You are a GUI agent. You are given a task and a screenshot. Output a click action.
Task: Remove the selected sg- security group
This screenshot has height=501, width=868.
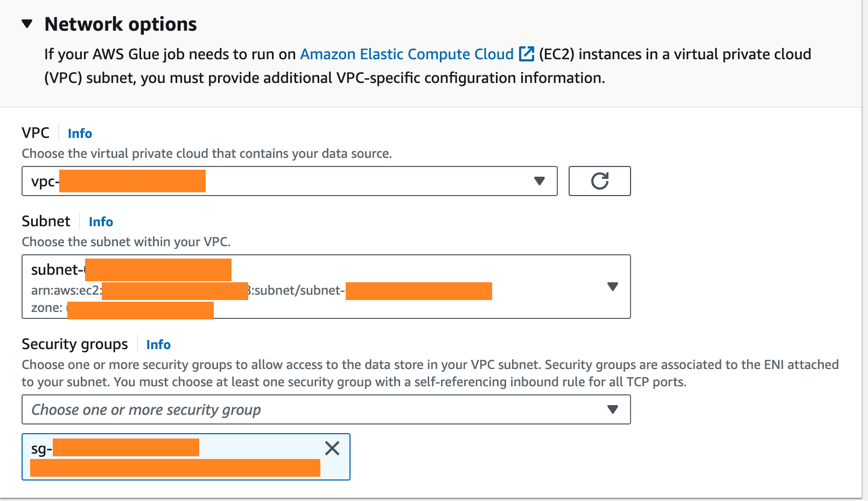point(332,448)
